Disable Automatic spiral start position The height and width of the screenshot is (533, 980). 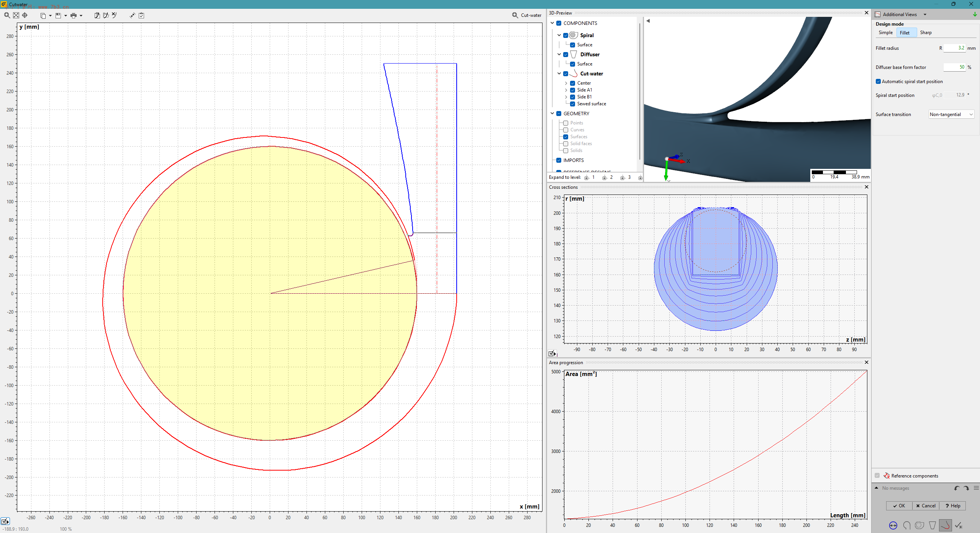pos(878,82)
